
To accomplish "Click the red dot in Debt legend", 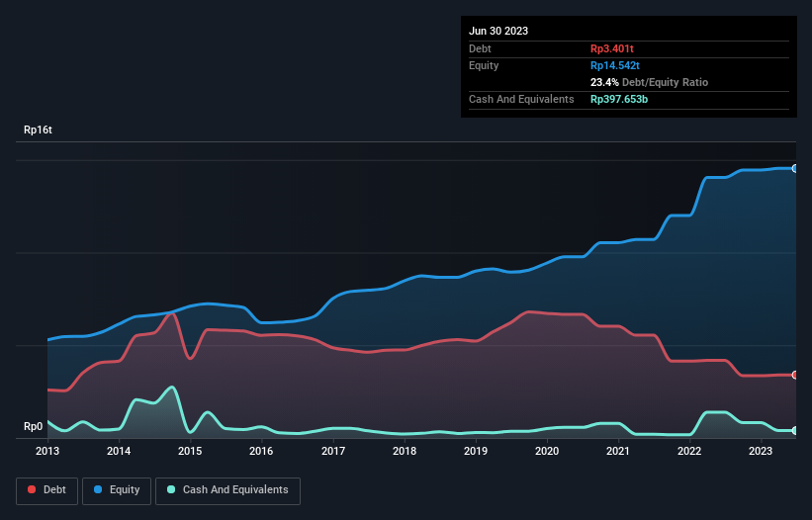I will pos(32,489).
